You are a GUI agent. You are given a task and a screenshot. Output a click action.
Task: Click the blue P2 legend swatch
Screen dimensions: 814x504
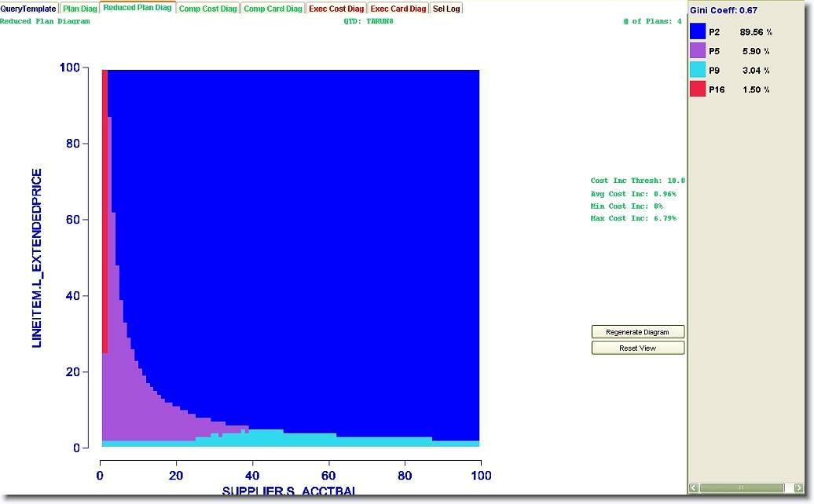pos(697,31)
